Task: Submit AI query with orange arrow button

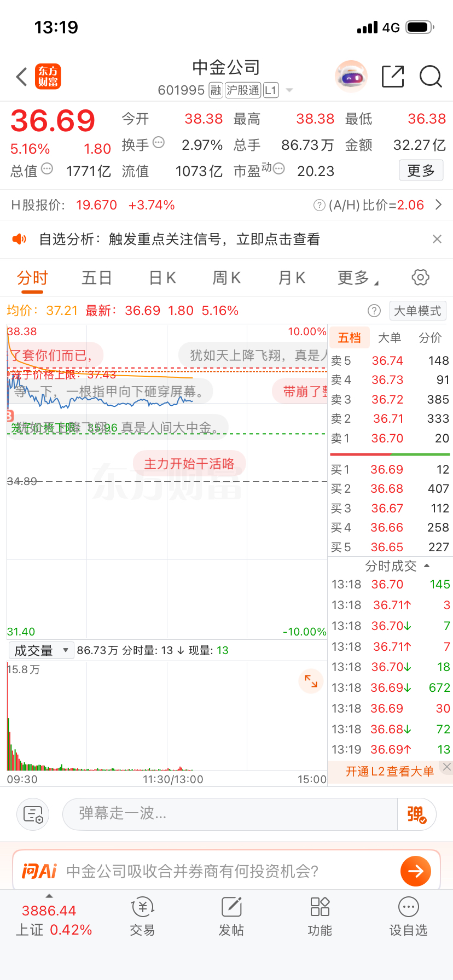Action: [416, 871]
